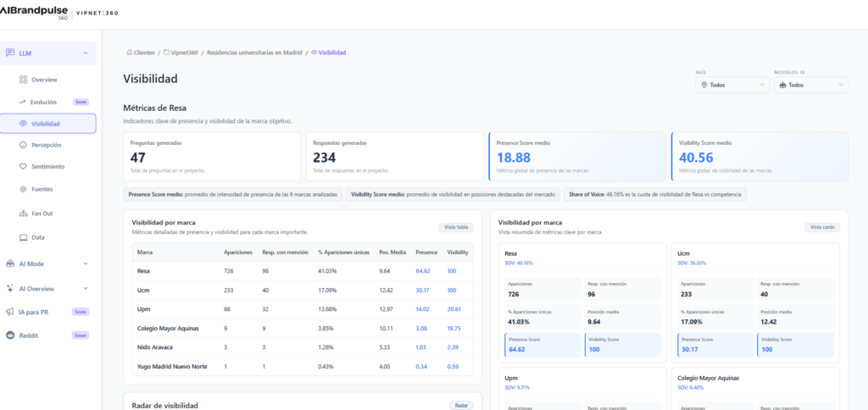Click the AI Overview sparkle icon
The image size is (868, 410).
tap(10, 288)
